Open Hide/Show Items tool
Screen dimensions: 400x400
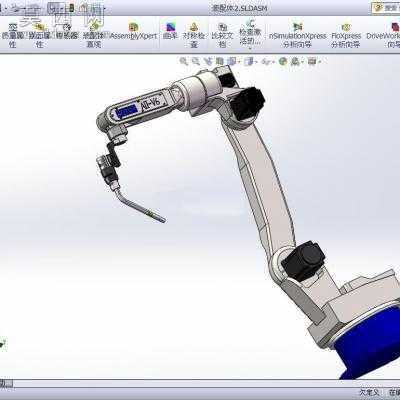266,61
